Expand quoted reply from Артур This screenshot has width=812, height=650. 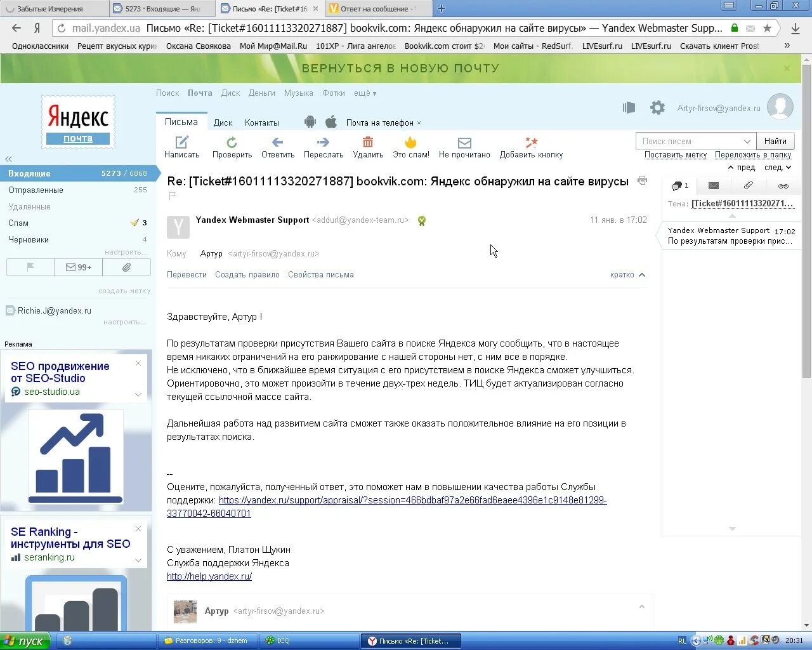click(641, 607)
